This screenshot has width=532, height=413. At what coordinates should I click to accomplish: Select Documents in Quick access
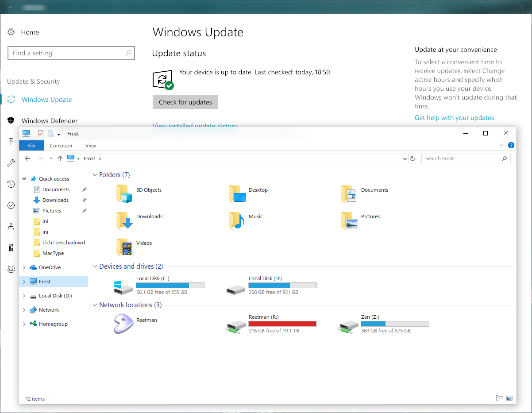55,189
